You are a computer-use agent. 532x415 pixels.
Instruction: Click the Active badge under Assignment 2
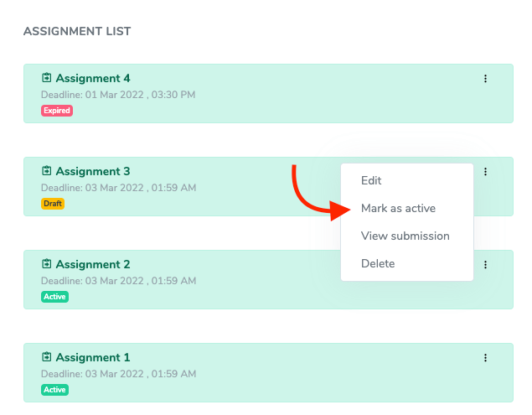pyautogui.click(x=54, y=297)
